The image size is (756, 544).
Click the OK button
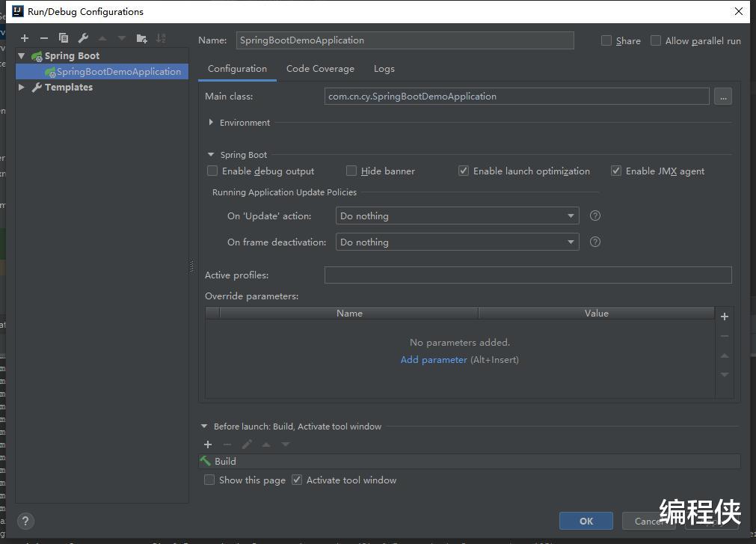586,521
